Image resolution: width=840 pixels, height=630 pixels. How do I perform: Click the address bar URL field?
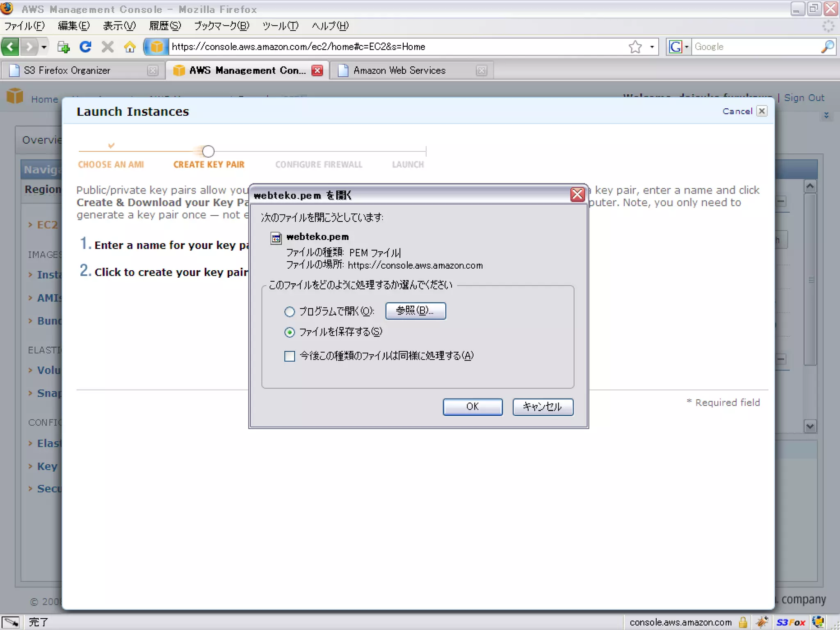pos(398,47)
